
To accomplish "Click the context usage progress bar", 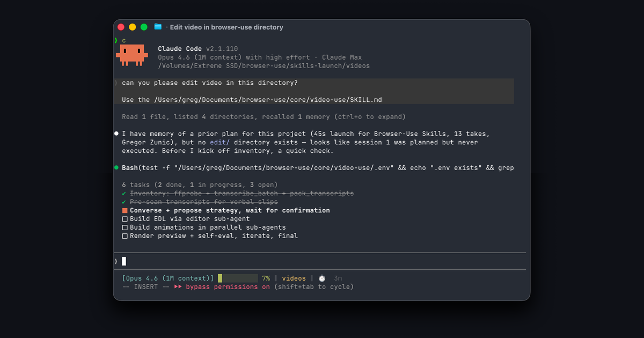I will click(x=238, y=278).
